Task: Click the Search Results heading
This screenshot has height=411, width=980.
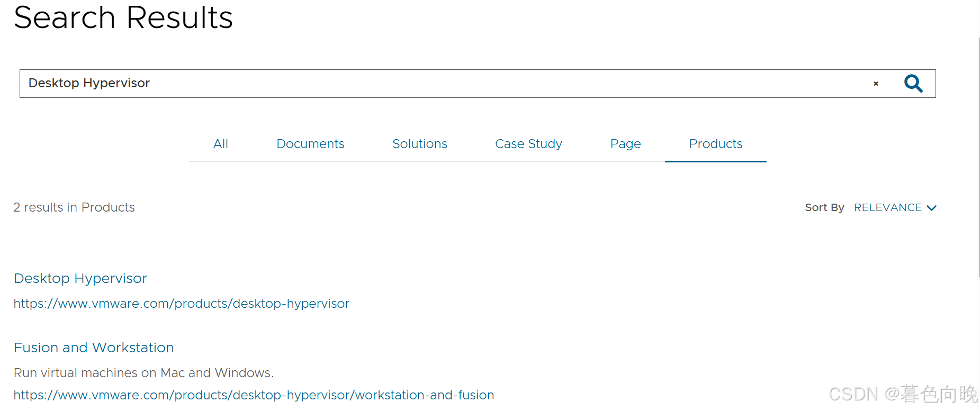Action: 123,17
